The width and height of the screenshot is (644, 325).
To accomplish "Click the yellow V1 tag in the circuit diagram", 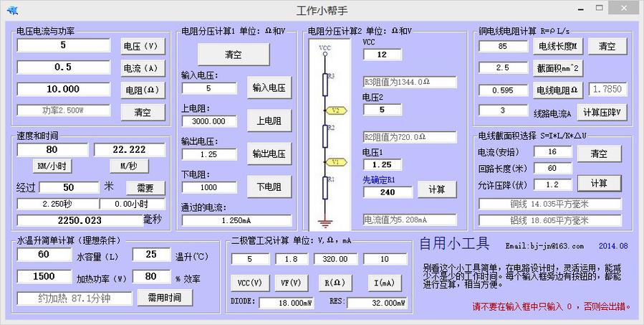I will 336,162.
